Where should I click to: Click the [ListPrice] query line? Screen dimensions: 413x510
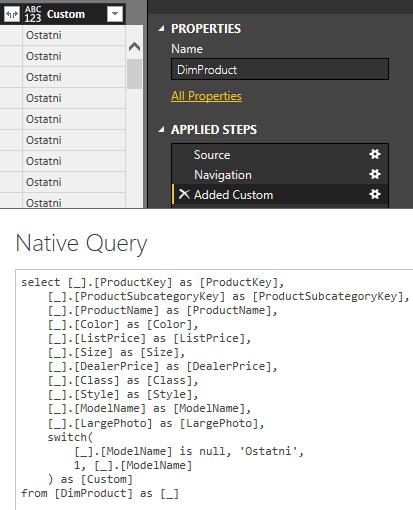click(x=149, y=338)
